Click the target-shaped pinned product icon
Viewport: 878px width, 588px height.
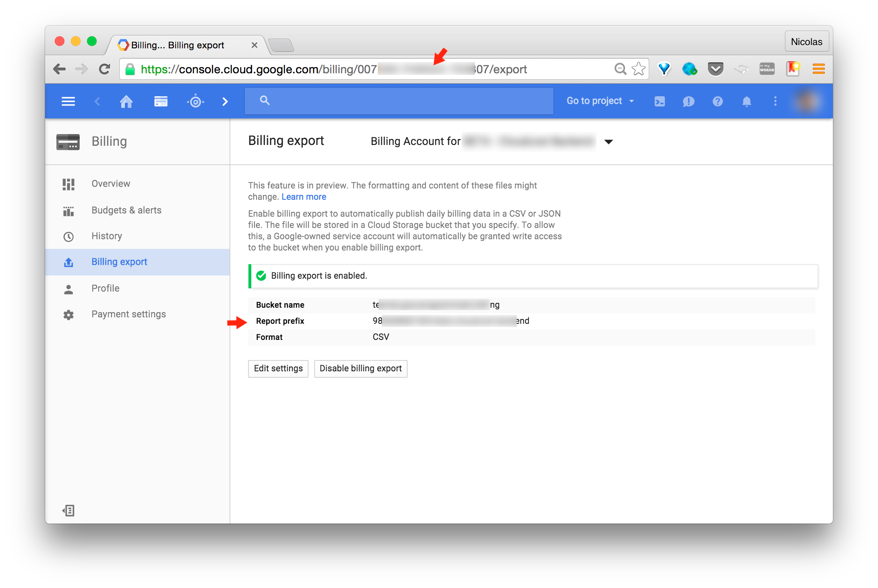[196, 101]
